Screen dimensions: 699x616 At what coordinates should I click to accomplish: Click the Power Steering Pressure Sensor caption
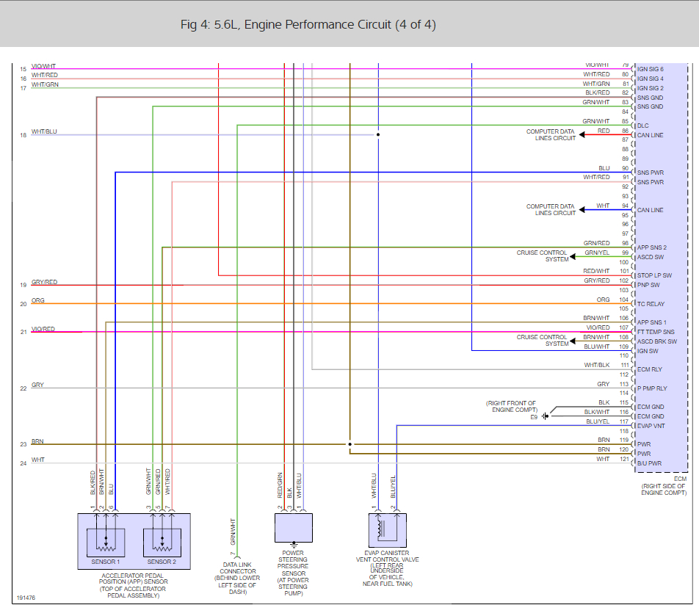coord(293,573)
